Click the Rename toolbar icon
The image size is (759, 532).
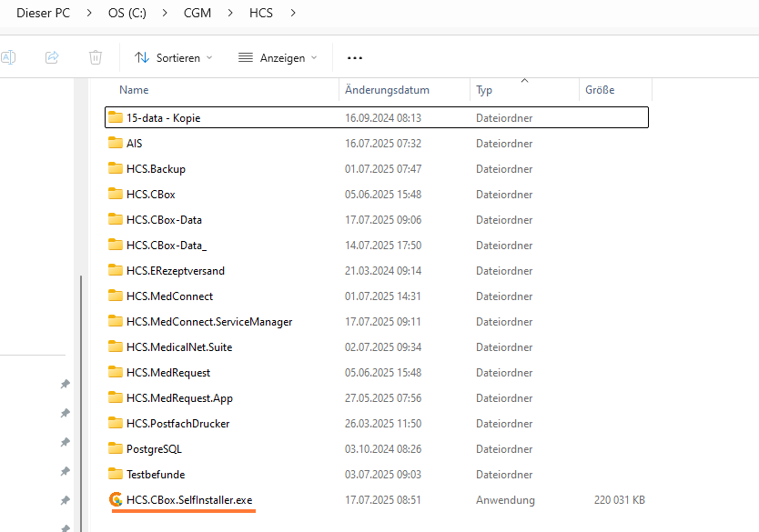[8, 57]
